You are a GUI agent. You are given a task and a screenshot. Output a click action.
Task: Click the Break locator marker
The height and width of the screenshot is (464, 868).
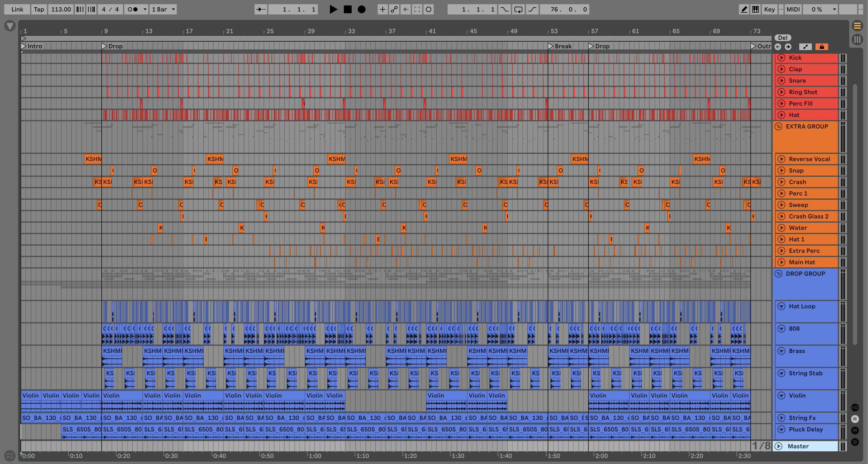click(x=551, y=46)
